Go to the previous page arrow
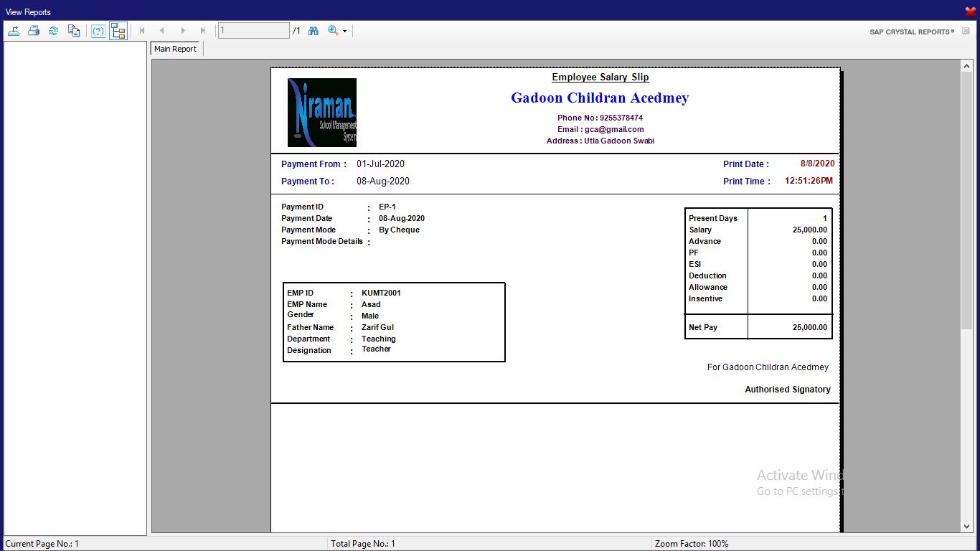The height and width of the screenshot is (551, 980). (x=162, y=31)
